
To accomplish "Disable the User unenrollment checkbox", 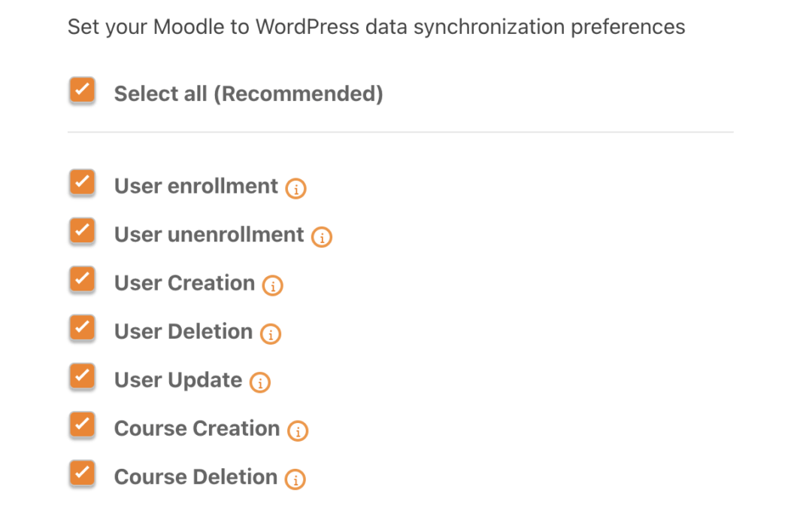I will (x=82, y=232).
